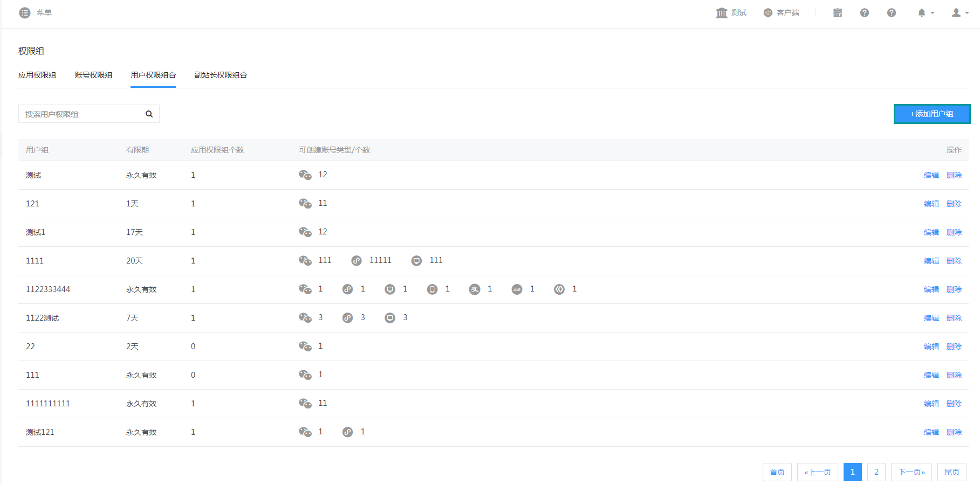Jump to 尾页 last page
980x485 pixels.
point(952,472)
